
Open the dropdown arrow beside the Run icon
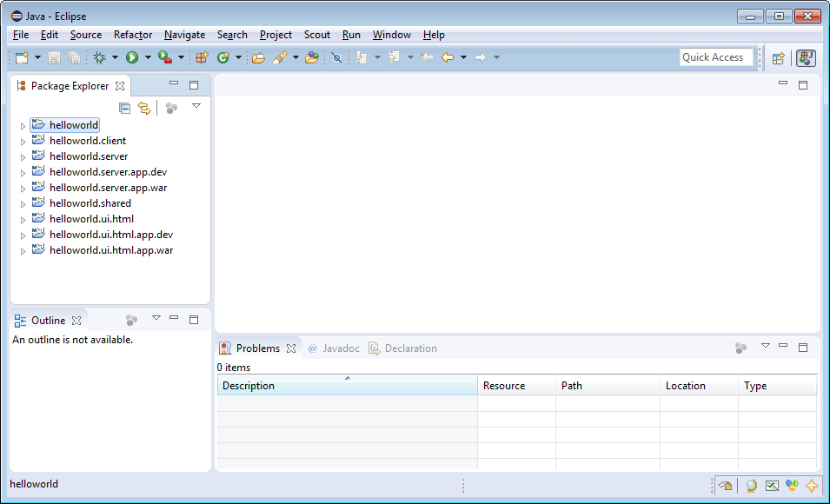(148, 57)
